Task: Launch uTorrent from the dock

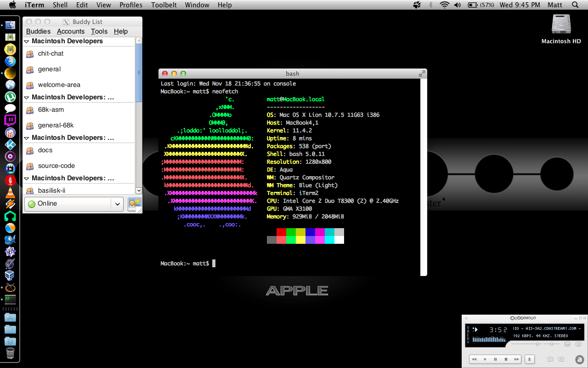Action: 10,97
